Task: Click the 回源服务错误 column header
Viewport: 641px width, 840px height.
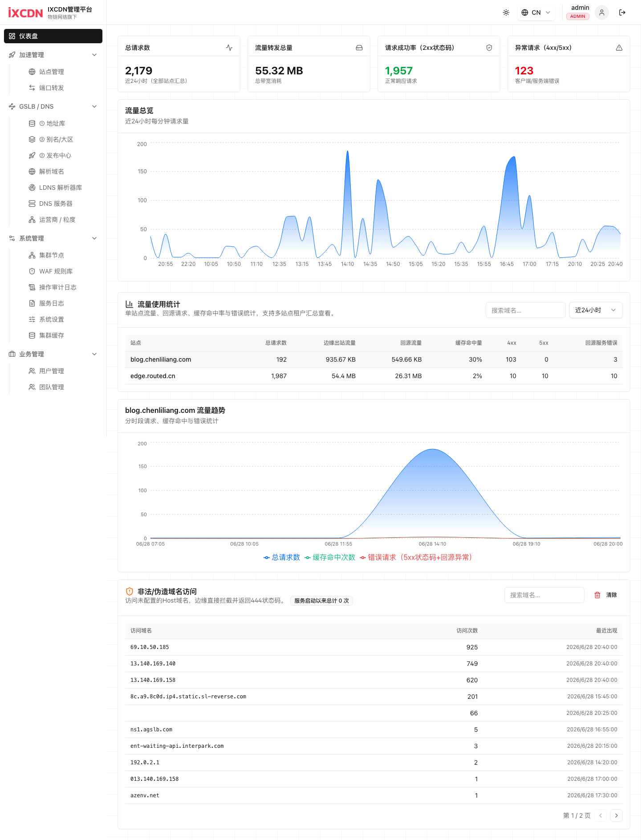Action: tap(601, 343)
